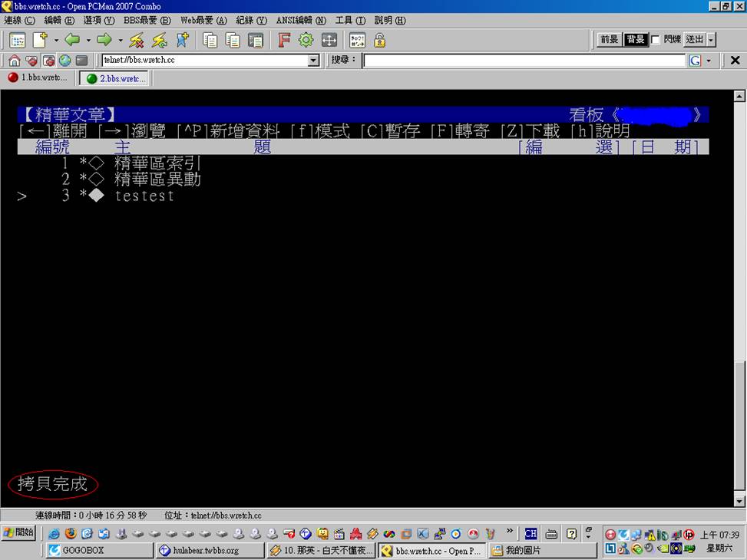747x560 pixels.
Task: Open settings with the green gear icon
Action: pos(306,41)
